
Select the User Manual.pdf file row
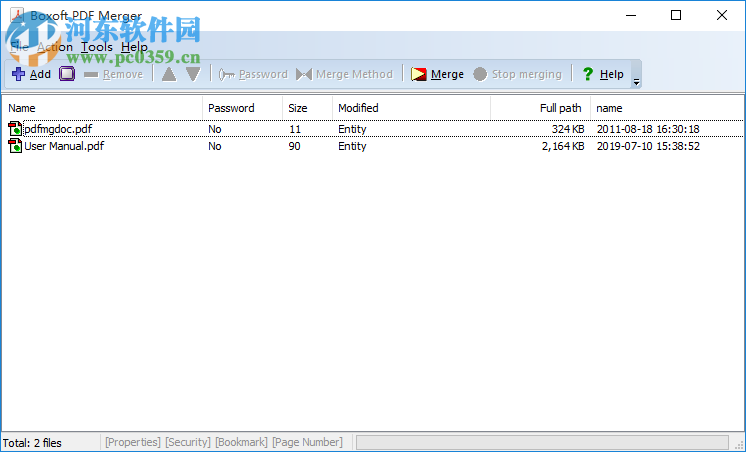pos(373,146)
